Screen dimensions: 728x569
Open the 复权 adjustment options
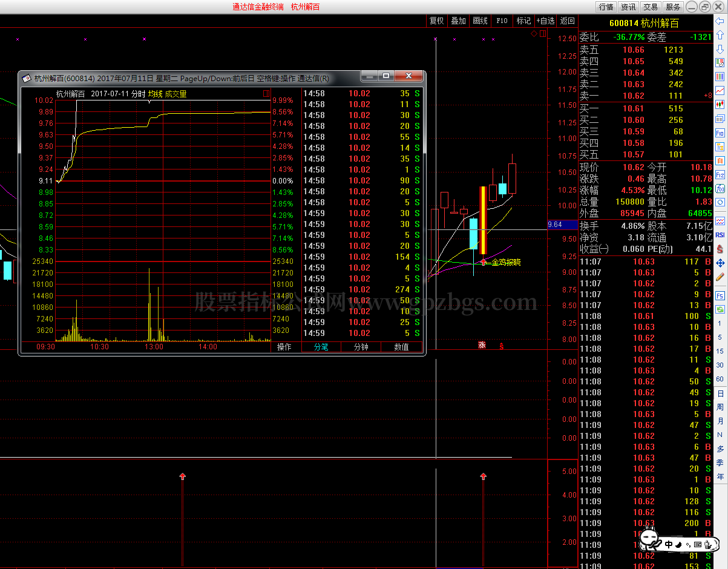pos(436,21)
